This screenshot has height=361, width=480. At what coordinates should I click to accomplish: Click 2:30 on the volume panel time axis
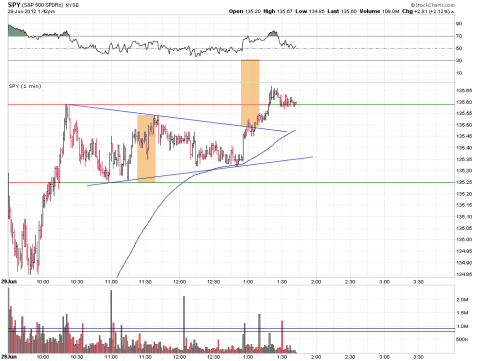pos(350,357)
